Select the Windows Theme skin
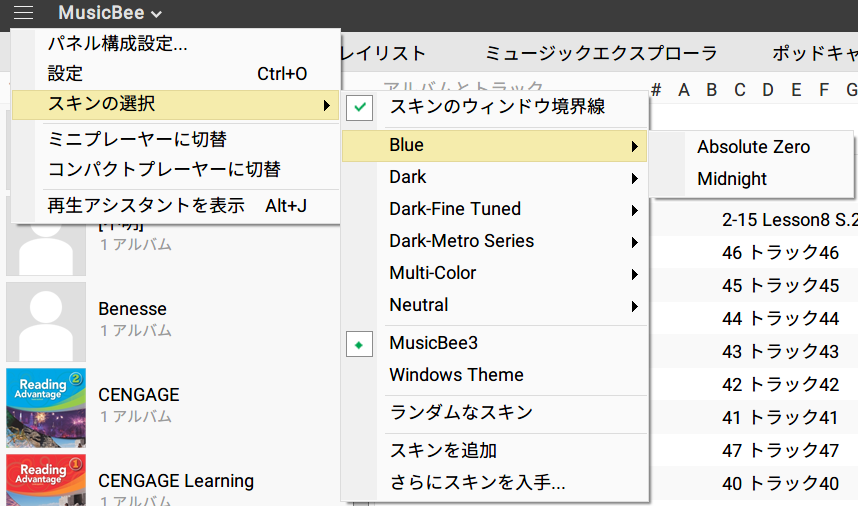The image size is (858, 506). 495,375
